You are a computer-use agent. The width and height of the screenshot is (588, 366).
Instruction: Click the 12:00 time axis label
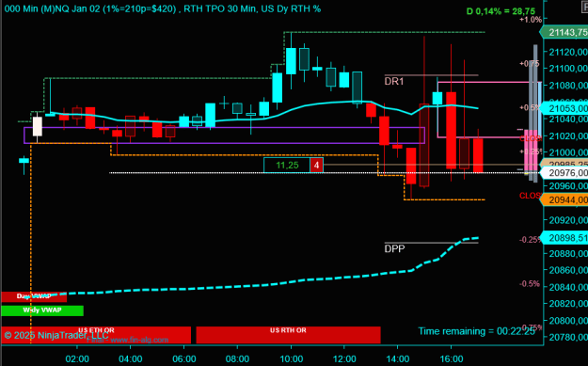(344, 358)
